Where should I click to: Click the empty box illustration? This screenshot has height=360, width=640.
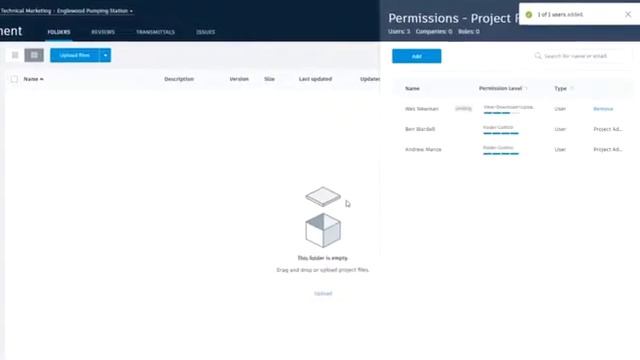[323, 217]
